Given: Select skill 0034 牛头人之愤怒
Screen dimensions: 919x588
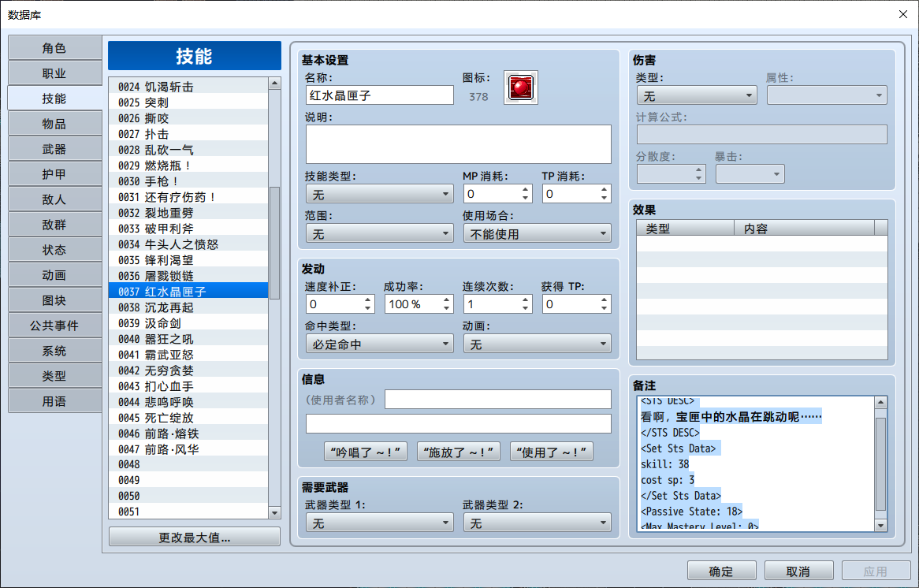Looking at the screenshot, I should point(188,244).
